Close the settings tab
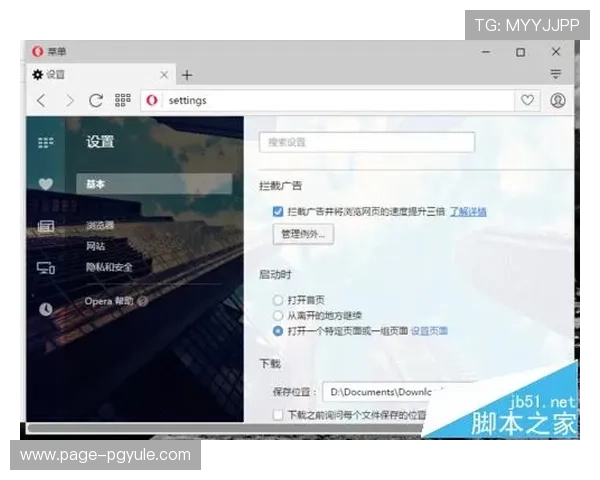The image size is (600, 480). (x=164, y=75)
